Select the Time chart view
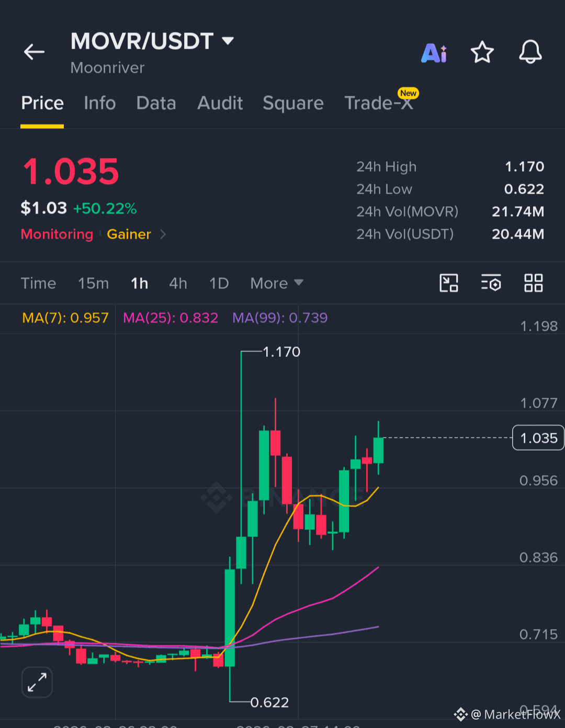 coord(38,283)
